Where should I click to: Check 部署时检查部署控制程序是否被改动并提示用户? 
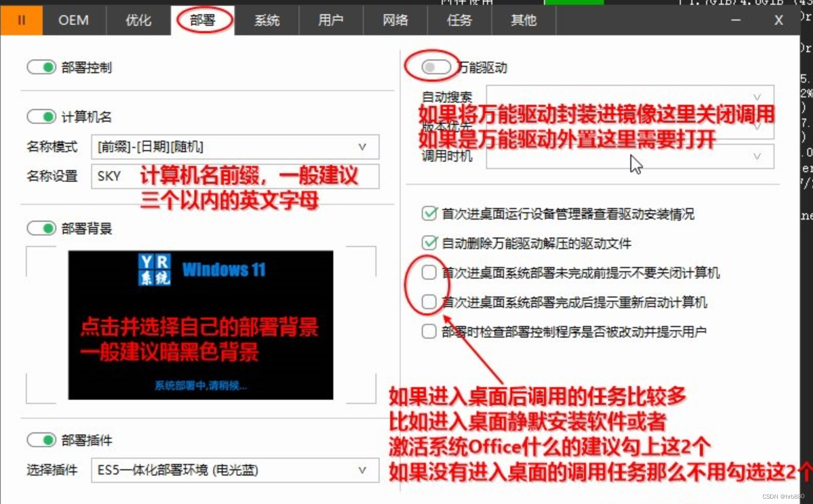coord(429,331)
